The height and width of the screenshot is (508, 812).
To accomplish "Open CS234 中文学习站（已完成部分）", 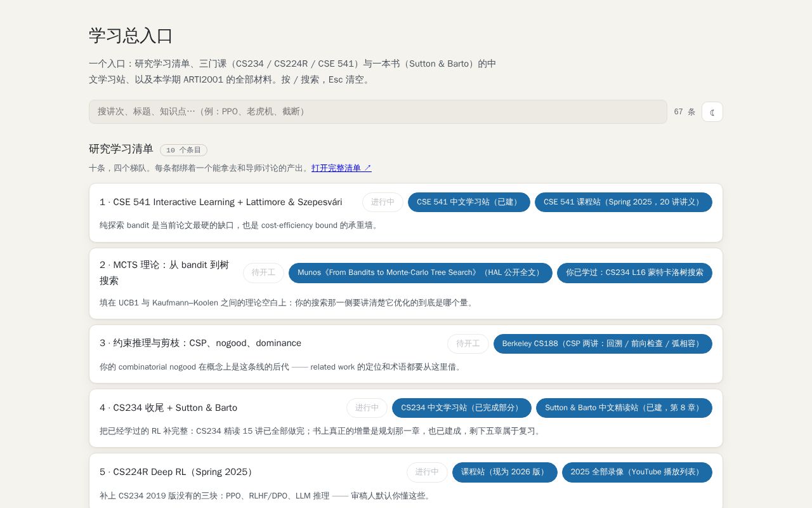I will tap(462, 408).
